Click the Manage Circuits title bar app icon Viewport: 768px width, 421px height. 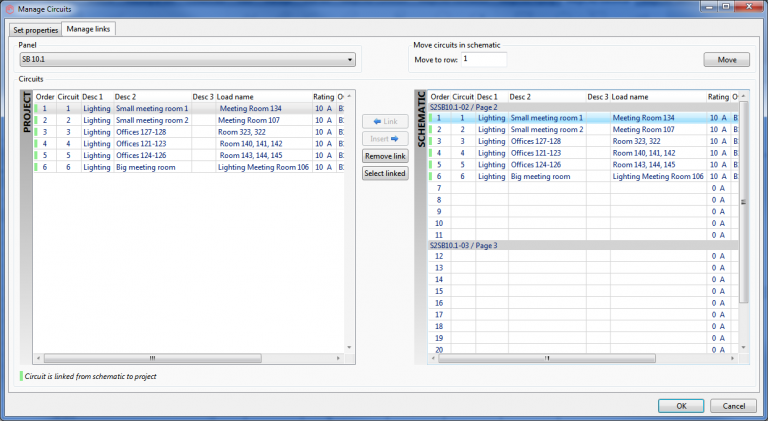(9, 8)
